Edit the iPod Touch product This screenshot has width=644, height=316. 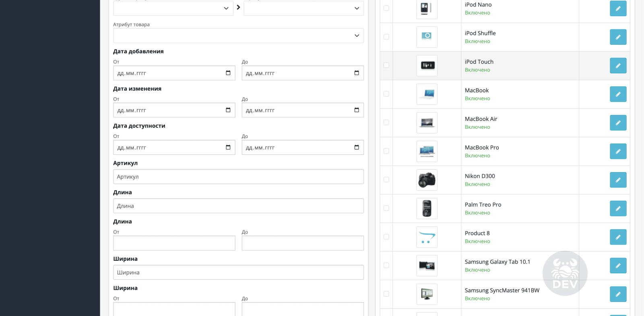pyautogui.click(x=618, y=66)
